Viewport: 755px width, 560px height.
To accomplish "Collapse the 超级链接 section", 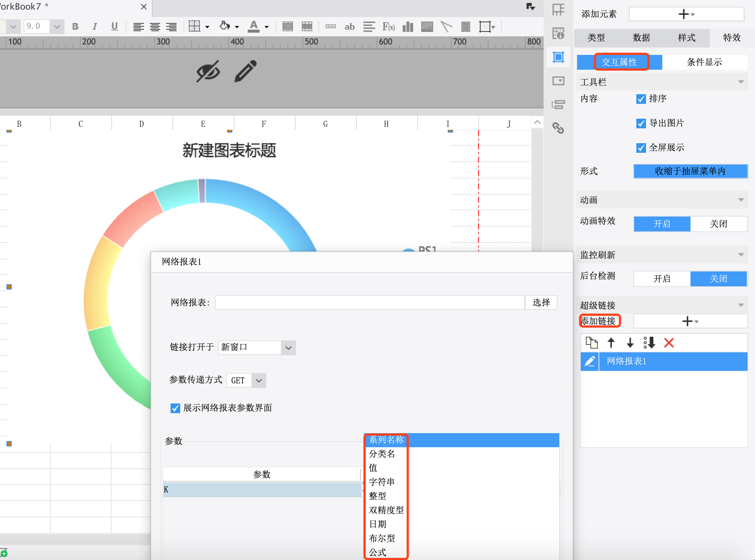I will tap(741, 305).
